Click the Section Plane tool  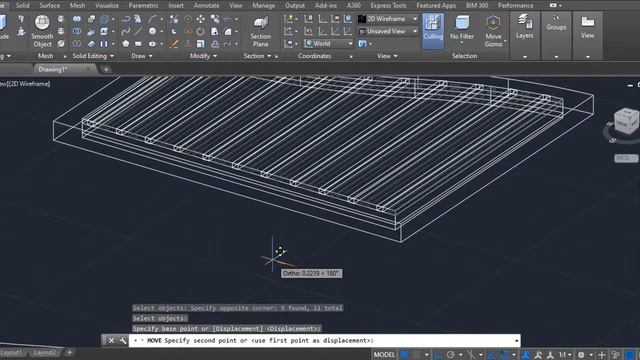[261, 31]
